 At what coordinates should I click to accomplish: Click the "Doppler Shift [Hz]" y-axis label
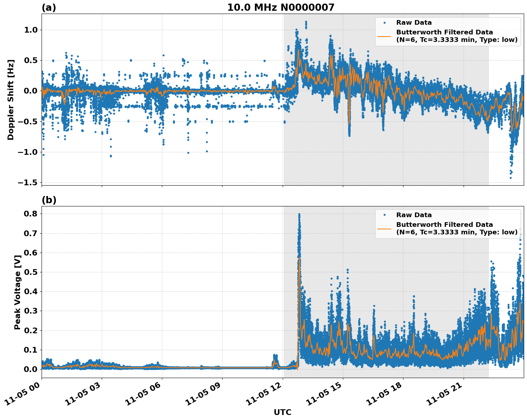pyautogui.click(x=11, y=100)
